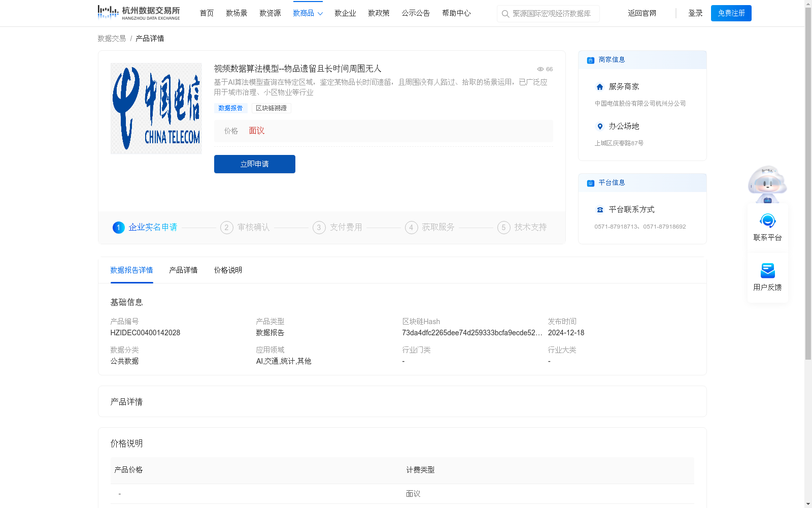Click the blockchain hash 73da4dfc2265dee74d...
812x508 pixels.
472,333
